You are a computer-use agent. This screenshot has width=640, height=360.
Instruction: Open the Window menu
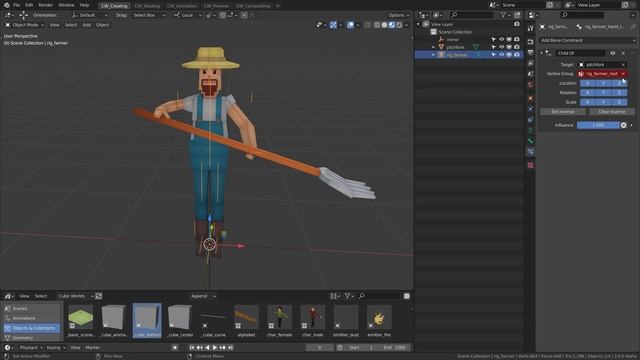point(66,5)
